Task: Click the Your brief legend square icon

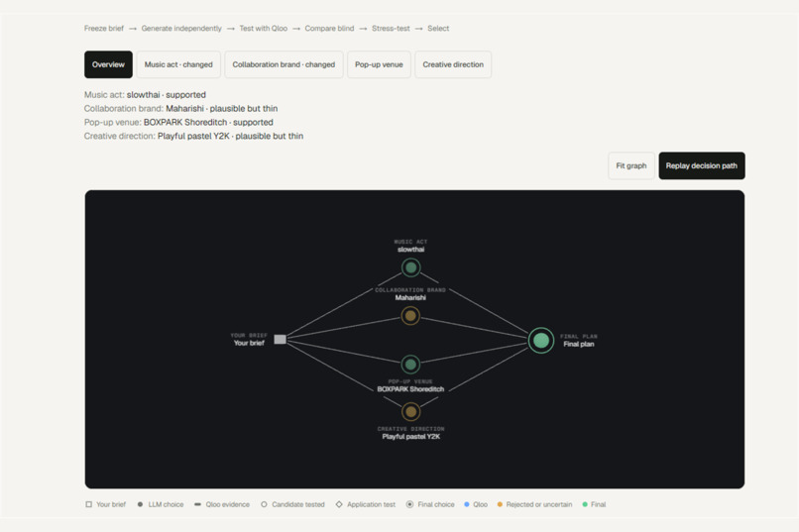Action: coord(88,504)
